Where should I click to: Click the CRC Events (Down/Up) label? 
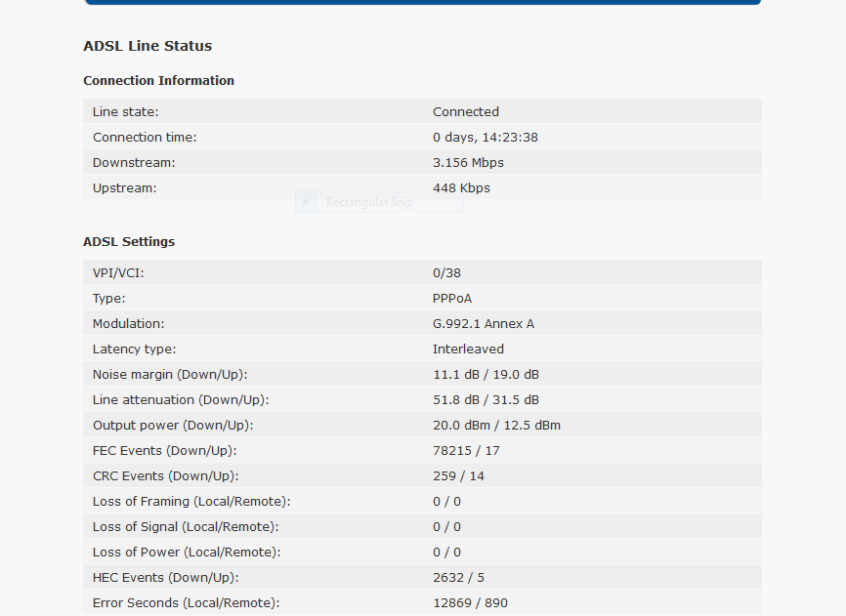166,476
